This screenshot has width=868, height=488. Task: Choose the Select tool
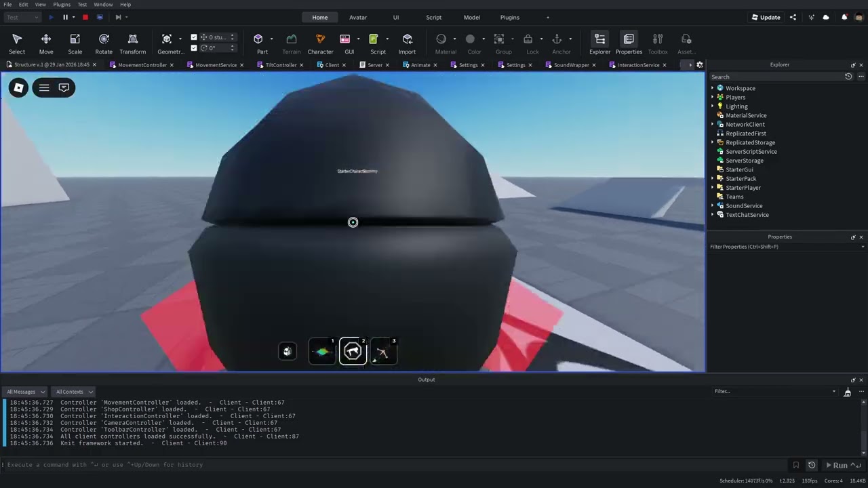(17, 44)
